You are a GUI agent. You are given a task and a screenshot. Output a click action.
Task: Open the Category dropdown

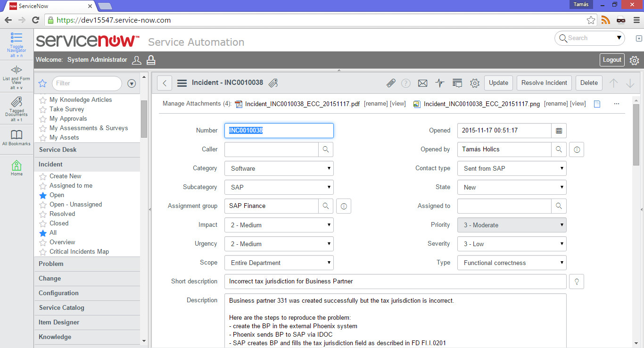279,168
